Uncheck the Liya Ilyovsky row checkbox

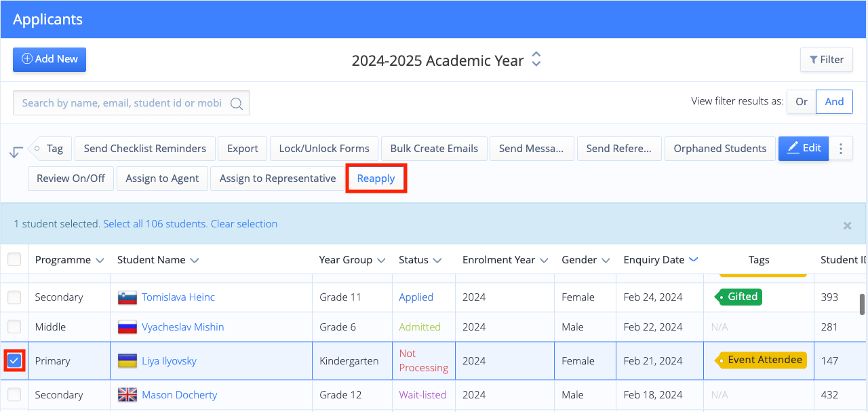point(14,360)
